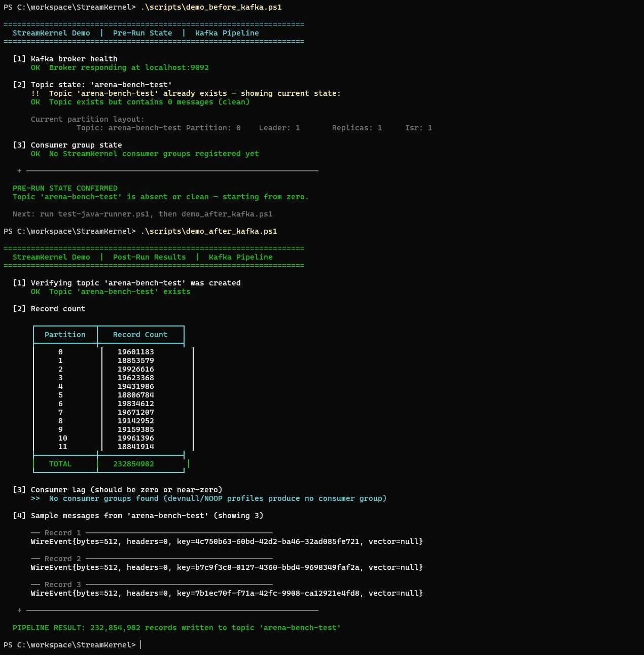
Task: Click the line 'Broker responding at localhost:9092'
Action: click(129, 67)
